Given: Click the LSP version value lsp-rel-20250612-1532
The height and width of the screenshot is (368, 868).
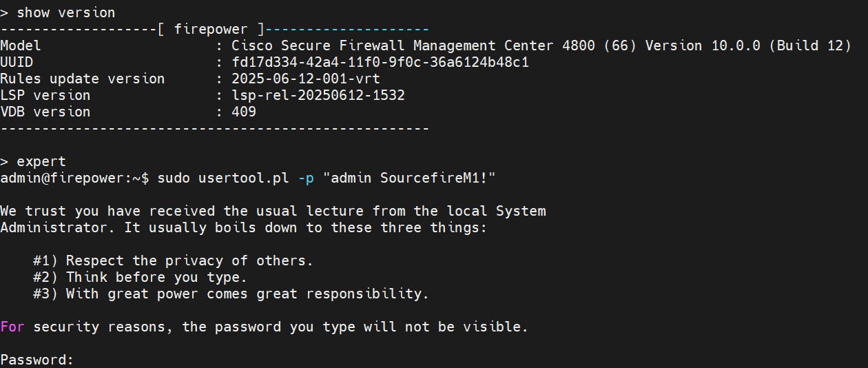Looking at the screenshot, I should pyautogui.click(x=318, y=95).
